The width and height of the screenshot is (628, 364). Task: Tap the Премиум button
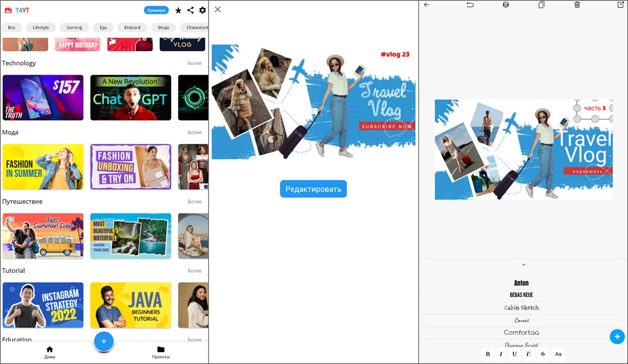tap(156, 10)
